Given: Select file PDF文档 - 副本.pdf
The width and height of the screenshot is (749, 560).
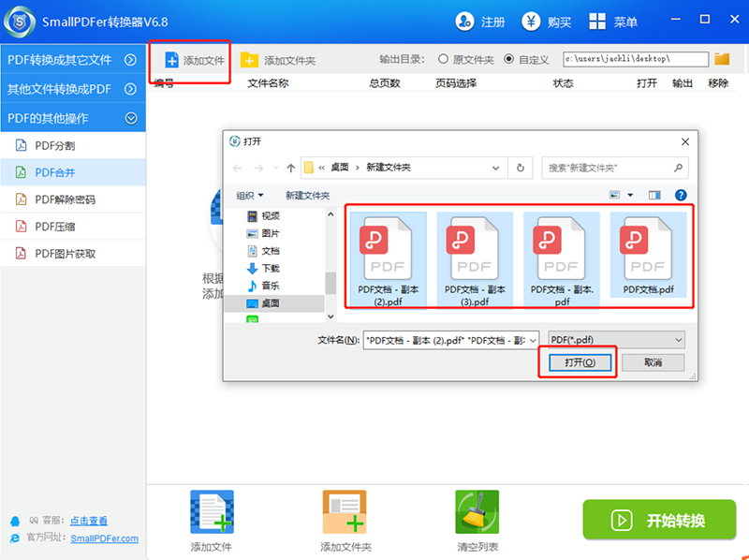Looking at the screenshot, I should click(x=562, y=261).
